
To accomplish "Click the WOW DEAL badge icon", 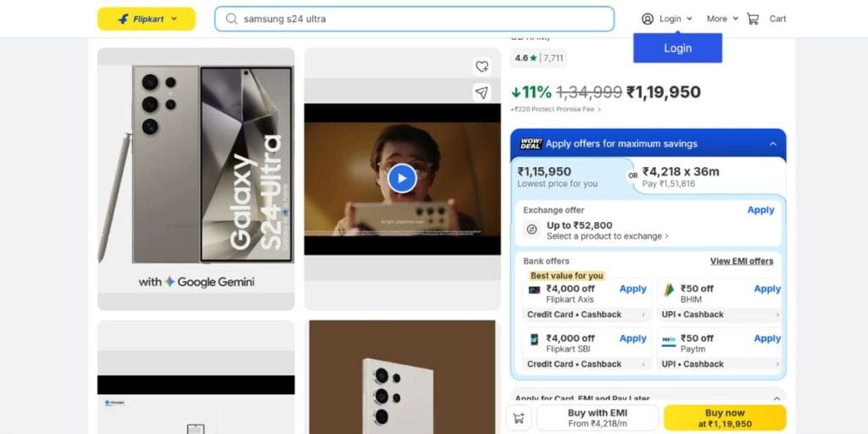I will click(531, 144).
